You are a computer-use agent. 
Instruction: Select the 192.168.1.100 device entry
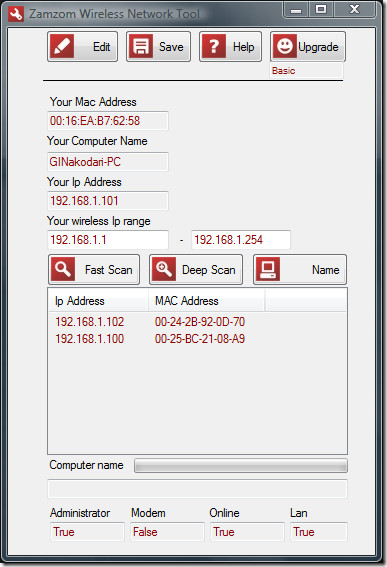point(197,339)
